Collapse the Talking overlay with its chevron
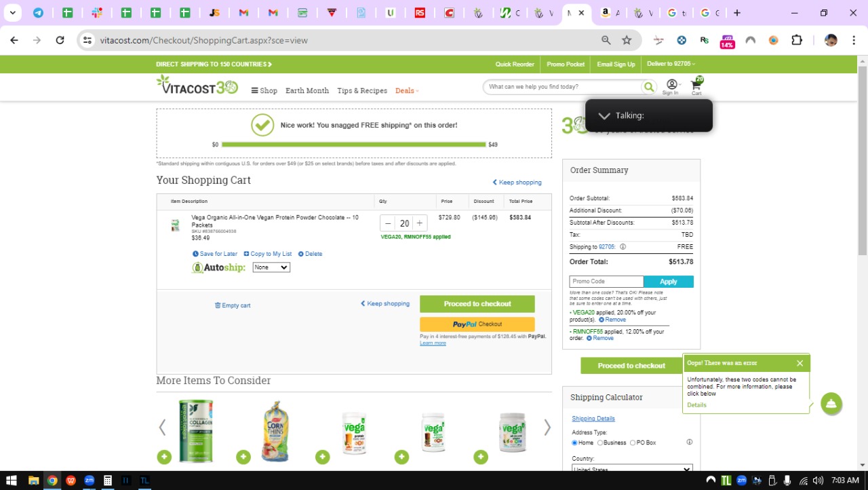868x490 pixels. [604, 115]
